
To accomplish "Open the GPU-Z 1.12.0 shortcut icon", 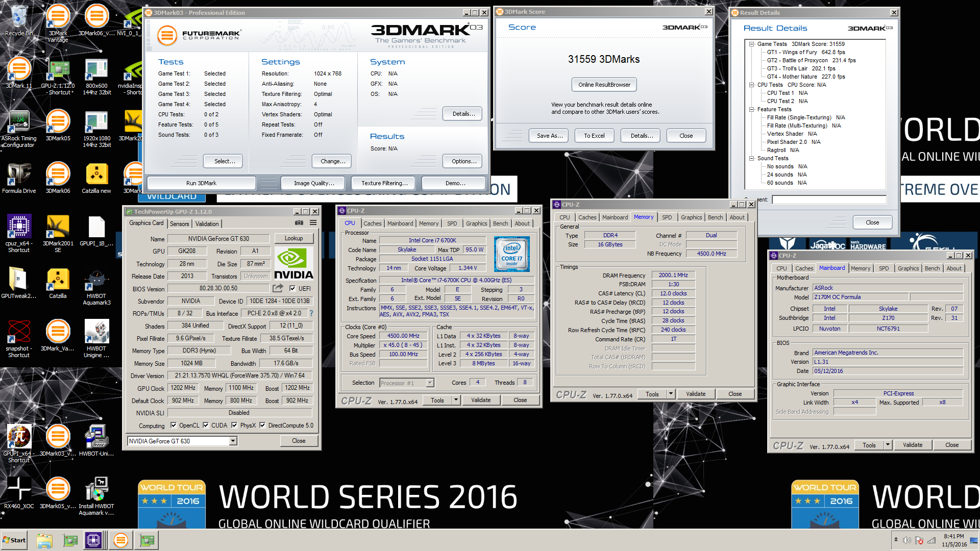I will (x=58, y=77).
